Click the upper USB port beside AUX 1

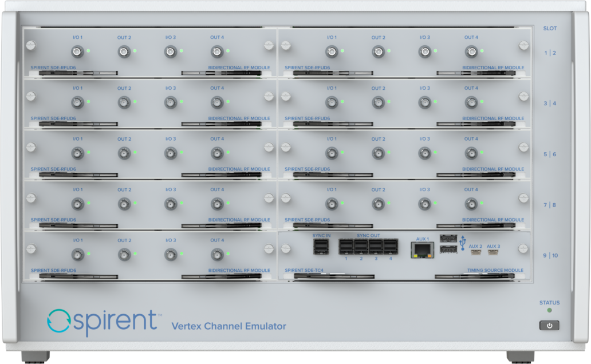pyautogui.click(x=448, y=238)
